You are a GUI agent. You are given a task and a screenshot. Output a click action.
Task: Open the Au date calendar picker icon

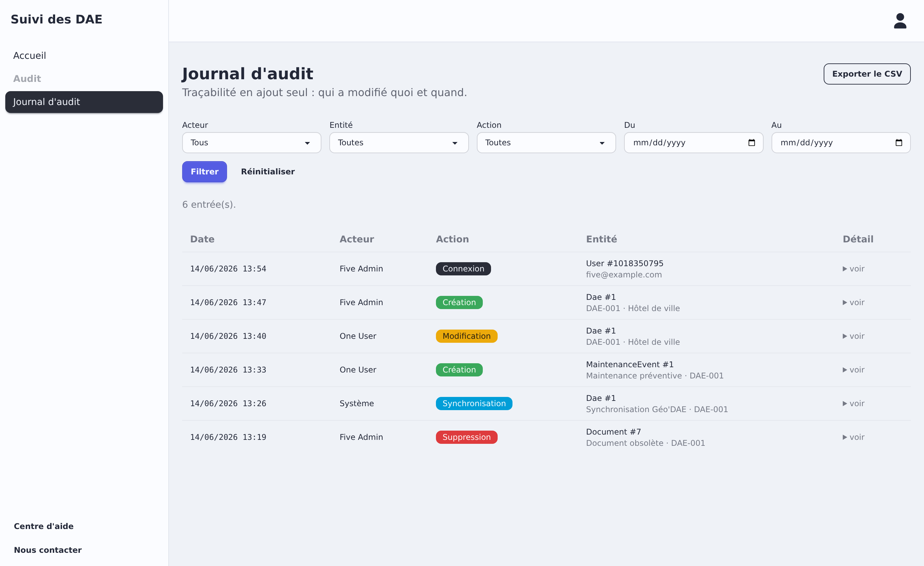coord(899,143)
